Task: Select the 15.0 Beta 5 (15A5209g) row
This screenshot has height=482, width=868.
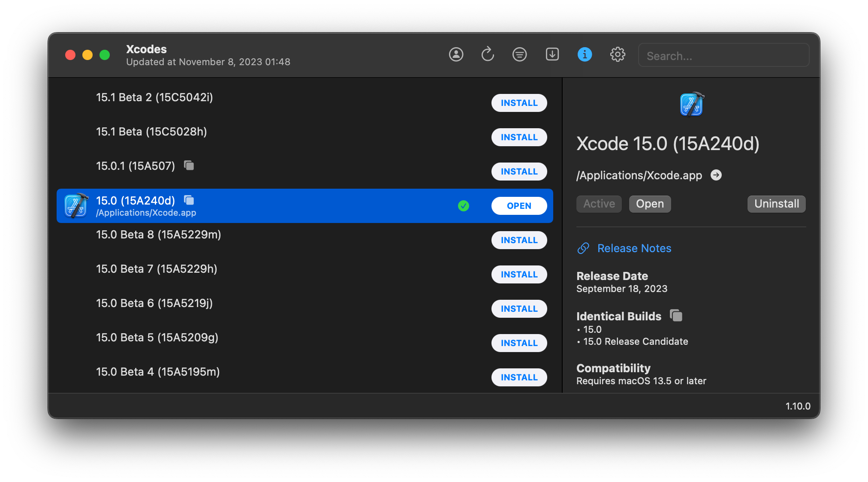Action: 304,343
